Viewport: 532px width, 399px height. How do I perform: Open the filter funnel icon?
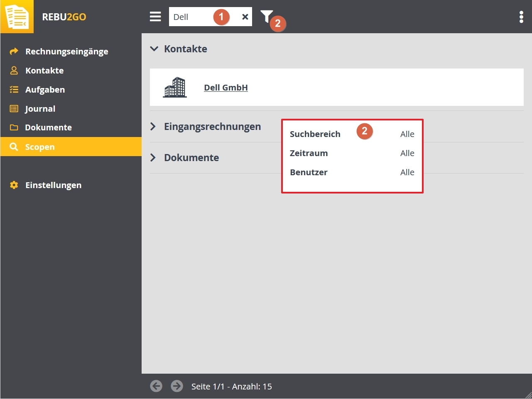click(267, 16)
